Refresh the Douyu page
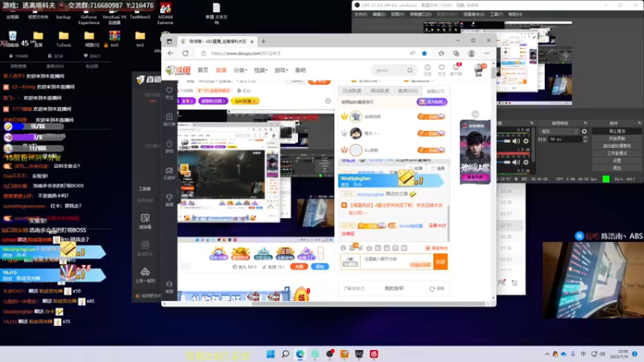This screenshot has width=644, height=362. tap(186, 53)
